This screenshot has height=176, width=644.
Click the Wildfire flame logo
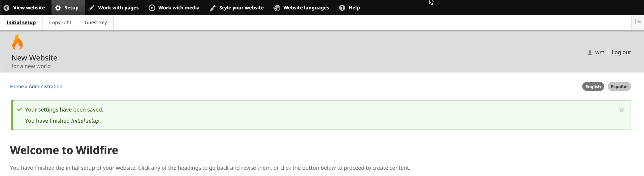point(17,42)
